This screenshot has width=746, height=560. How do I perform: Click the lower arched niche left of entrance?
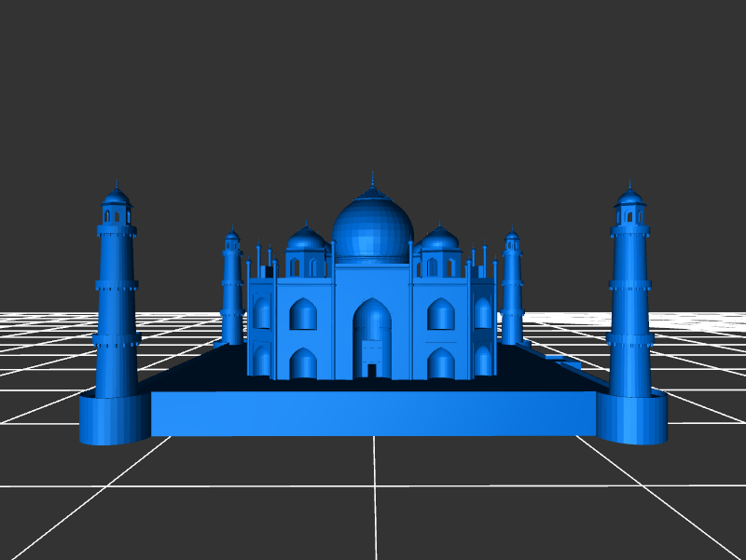303,363
